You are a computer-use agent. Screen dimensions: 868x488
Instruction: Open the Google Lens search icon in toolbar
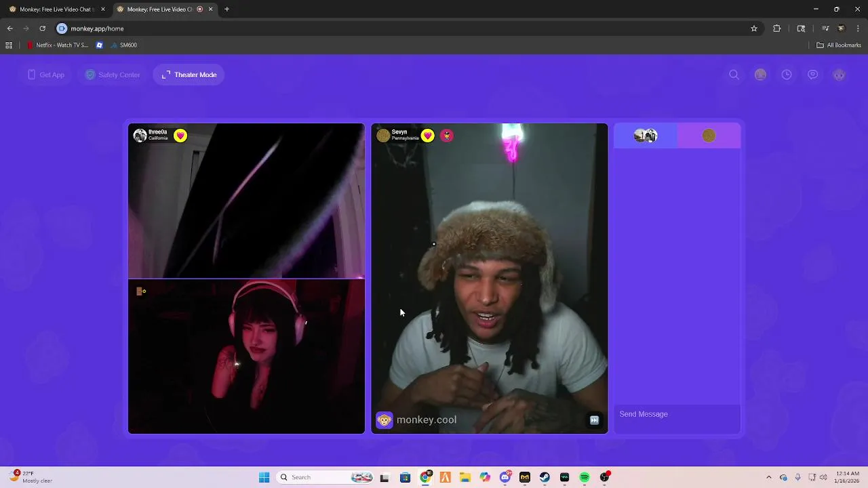click(801, 28)
